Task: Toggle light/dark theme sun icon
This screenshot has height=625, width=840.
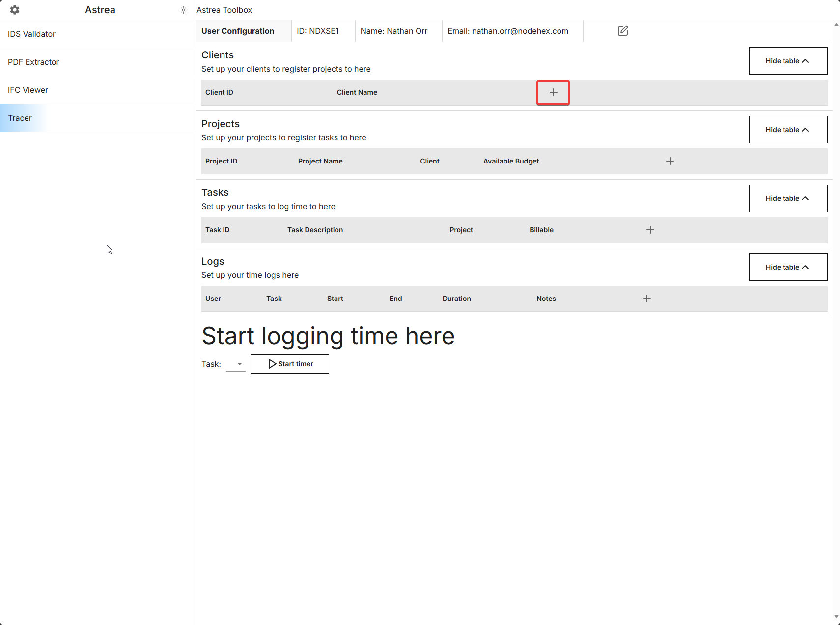Action: click(183, 10)
